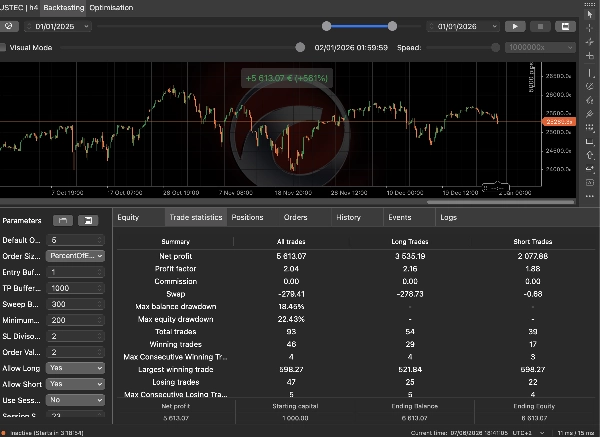Open the Allow Long Yes dropdown
This screenshot has width=600, height=437.
(75, 368)
